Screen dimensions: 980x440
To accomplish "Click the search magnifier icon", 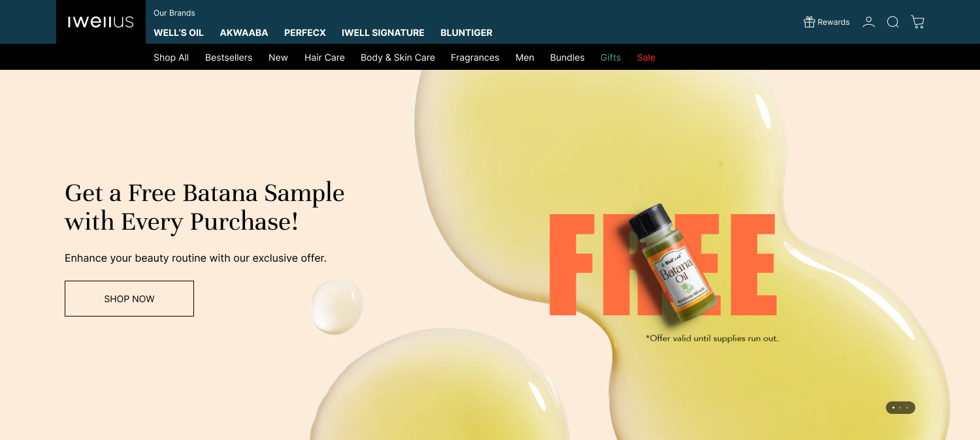I will click(893, 22).
